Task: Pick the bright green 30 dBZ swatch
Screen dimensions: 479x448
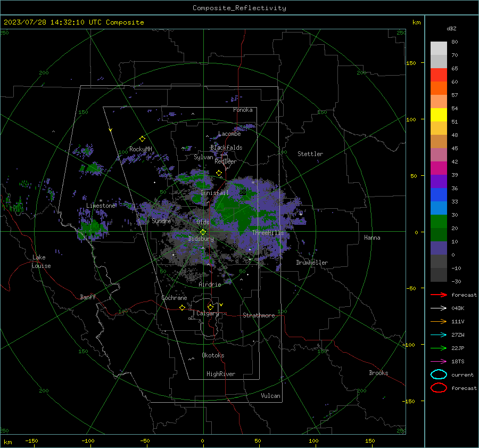Action: [439, 222]
